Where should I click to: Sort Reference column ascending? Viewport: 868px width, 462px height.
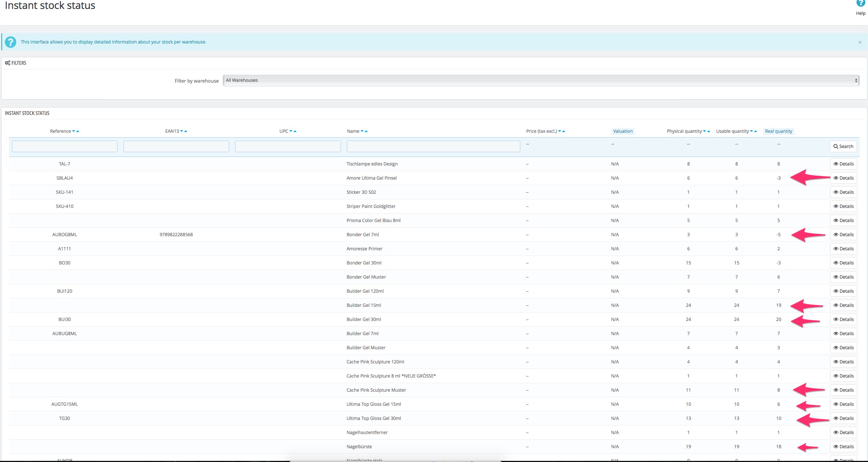(78, 131)
